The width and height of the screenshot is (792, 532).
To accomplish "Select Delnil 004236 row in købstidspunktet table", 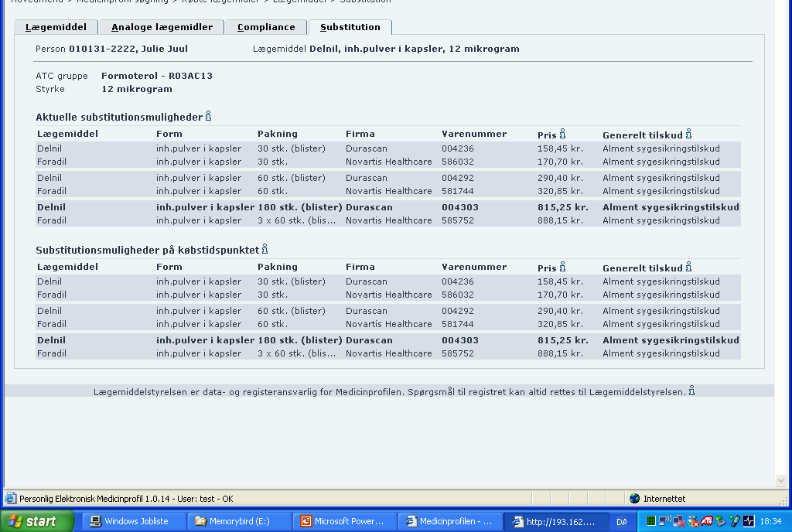I will (388, 281).
